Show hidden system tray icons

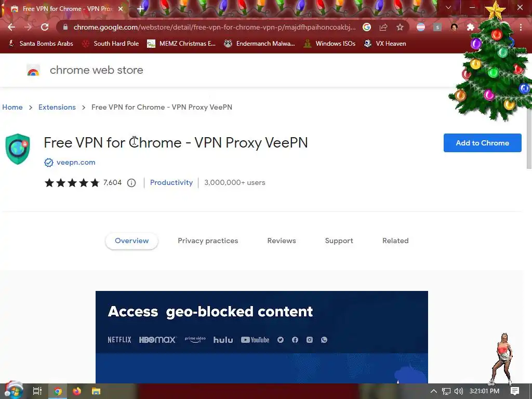coord(434,391)
